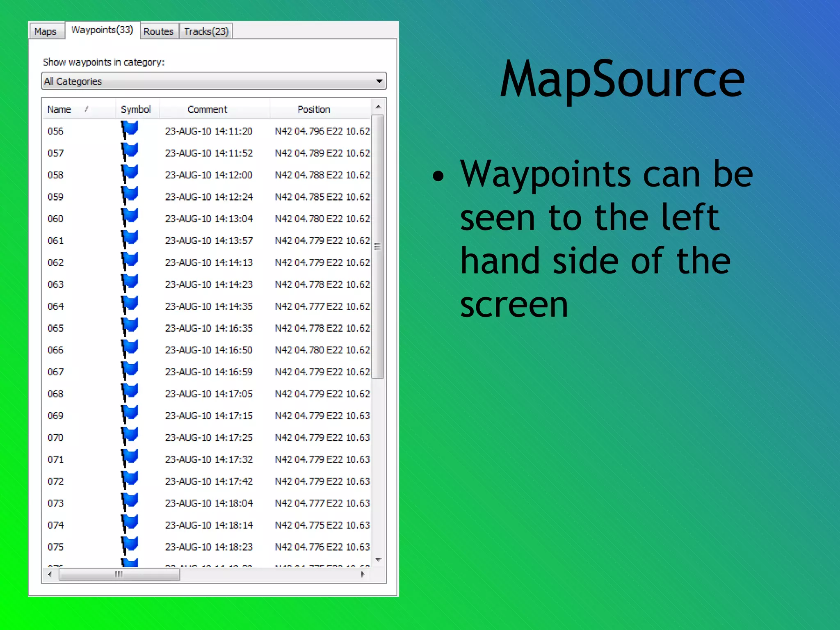Viewport: 840px width, 630px height.
Task: Click comment 23-AUG-10 14:17:05
Action: point(209,394)
